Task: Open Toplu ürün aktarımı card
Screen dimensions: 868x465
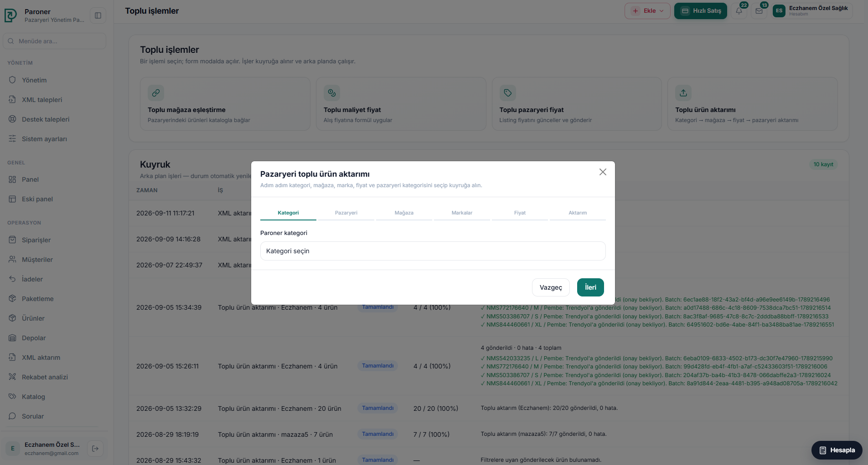Action: pyautogui.click(x=753, y=104)
